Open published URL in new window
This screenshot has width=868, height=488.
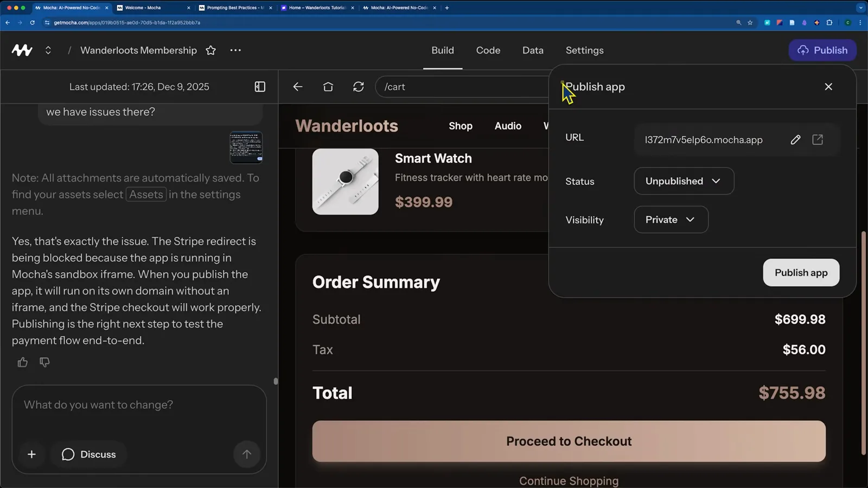coord(818,140)
